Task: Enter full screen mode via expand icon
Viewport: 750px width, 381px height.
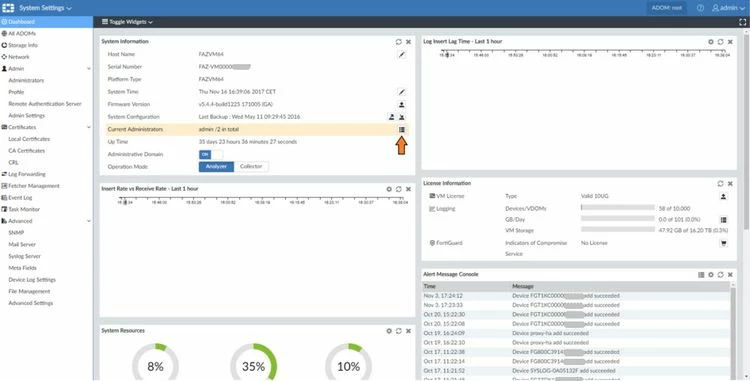Action: point(743,22)
